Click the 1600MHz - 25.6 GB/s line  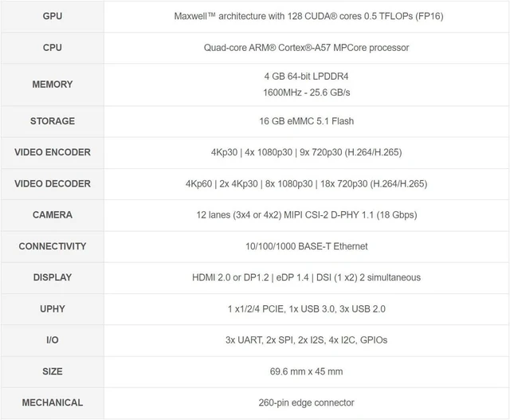click(306, 92)
